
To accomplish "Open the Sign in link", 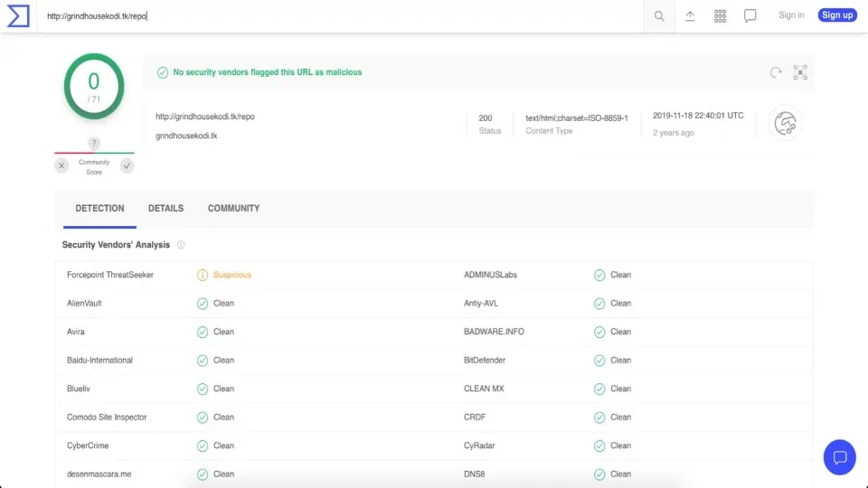I will [x=791, y=15].
